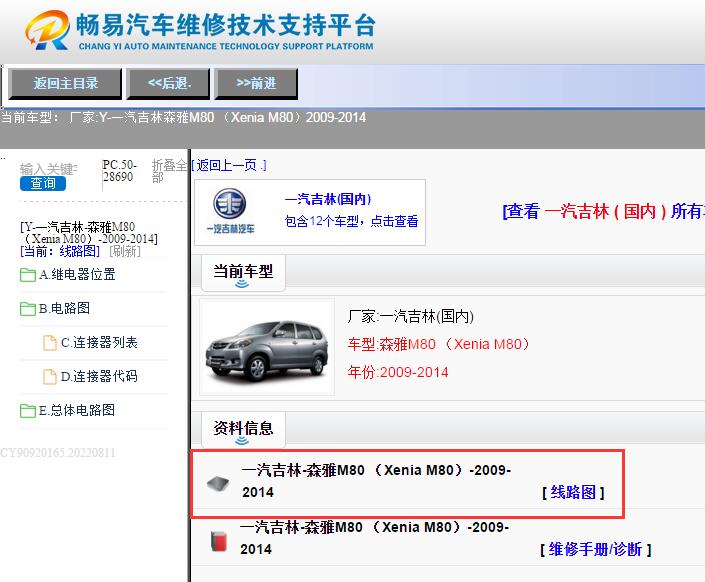Open the 一汽吉林(国内) brand link

click(328, 199)
